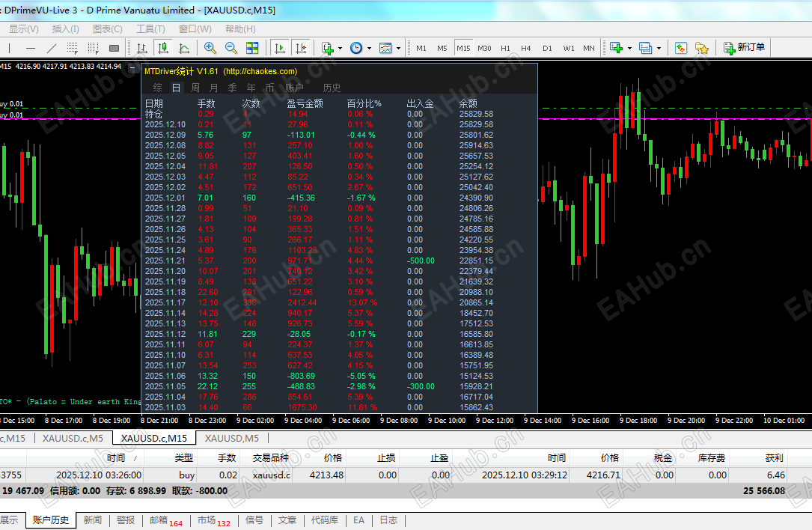
Task: Select 月 monthly tab in MTDriver panel
Action: (x=213, y=88)
